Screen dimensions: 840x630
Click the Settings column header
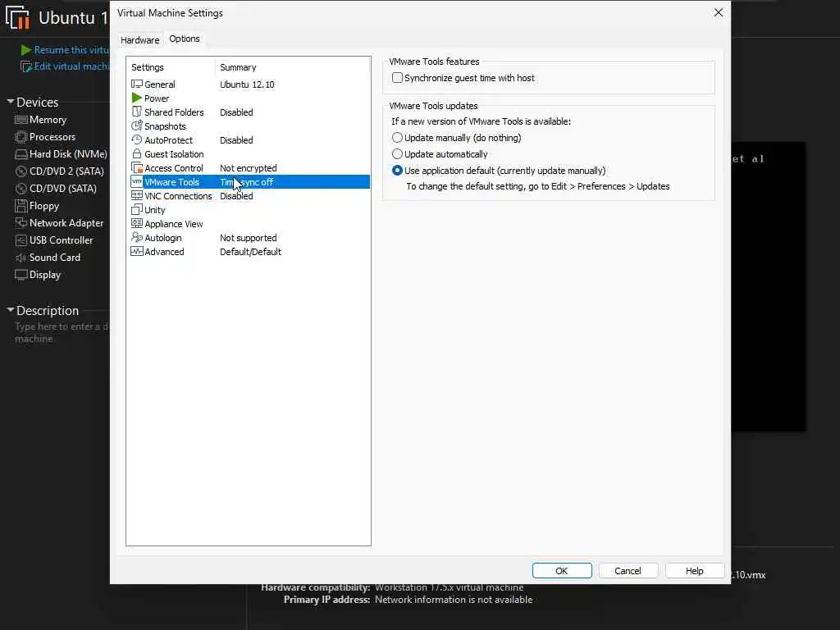coord(148,67)
